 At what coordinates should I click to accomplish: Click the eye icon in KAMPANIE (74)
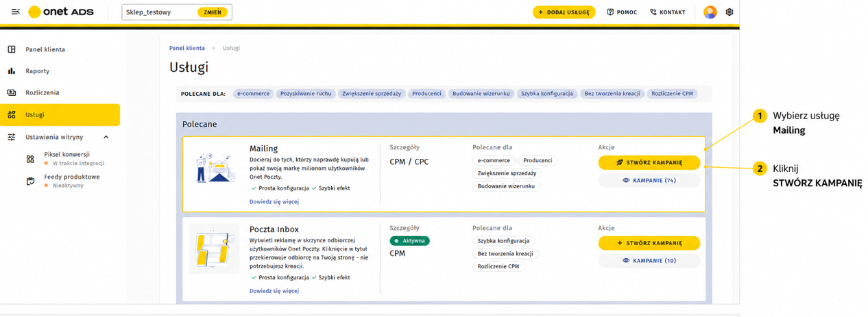(x=626, y=180)
